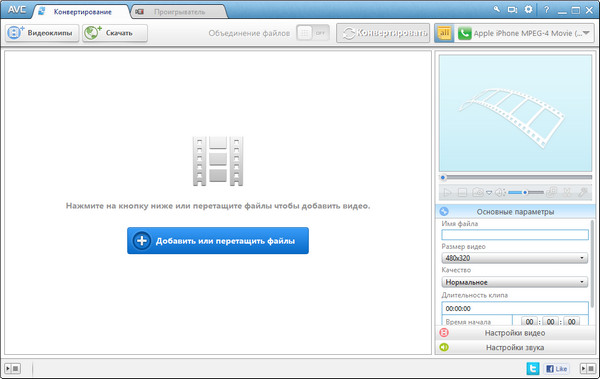Click Добавить или перетащить файлы button
The image size is (600, 379).
point(218,241)
